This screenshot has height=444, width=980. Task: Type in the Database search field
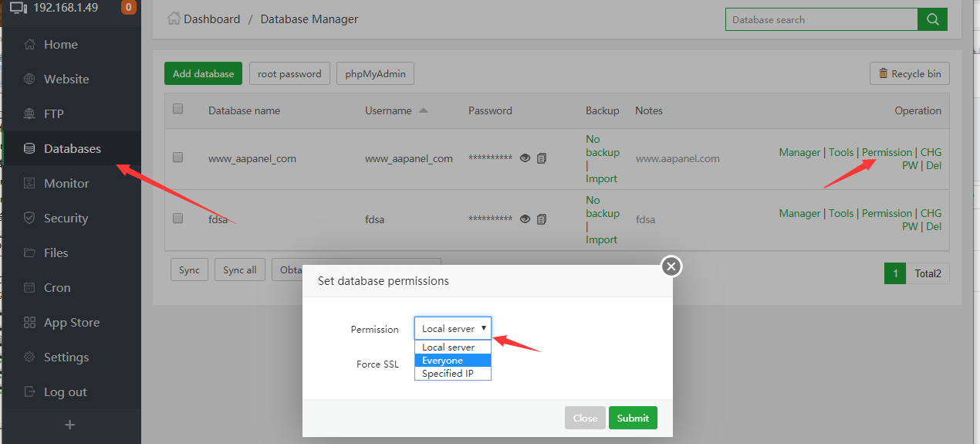tap(820, 19)
